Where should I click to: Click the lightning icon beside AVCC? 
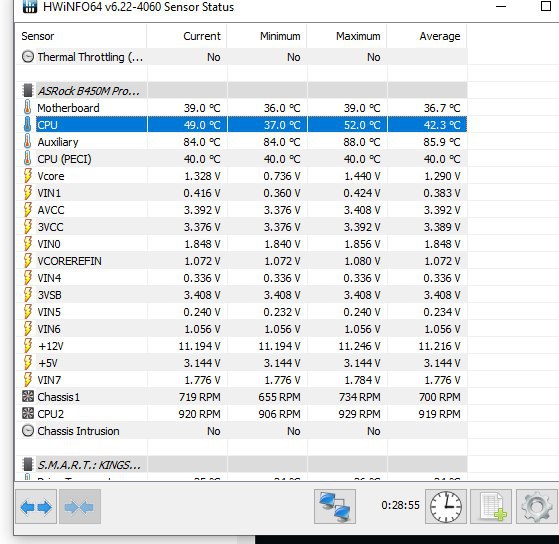27,210
